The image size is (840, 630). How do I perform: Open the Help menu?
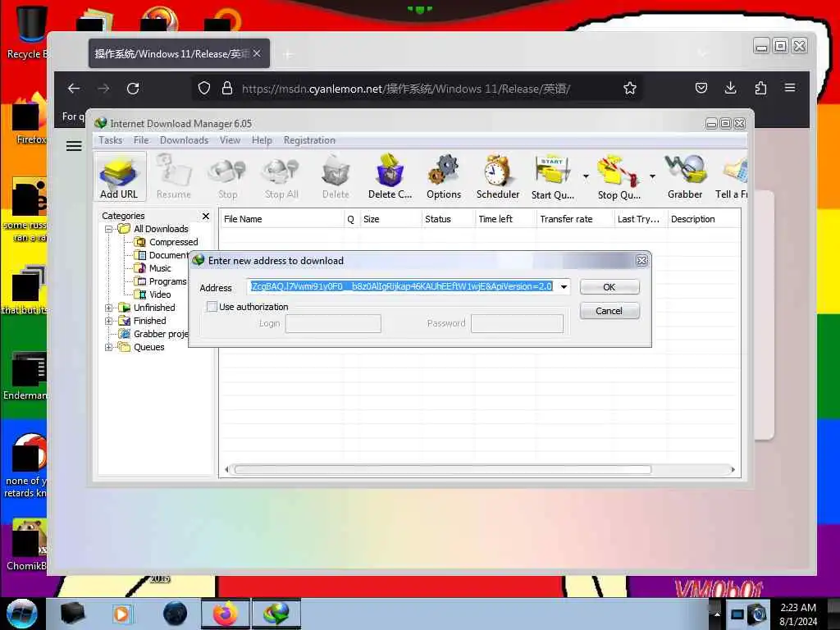[x=262, y=140]
